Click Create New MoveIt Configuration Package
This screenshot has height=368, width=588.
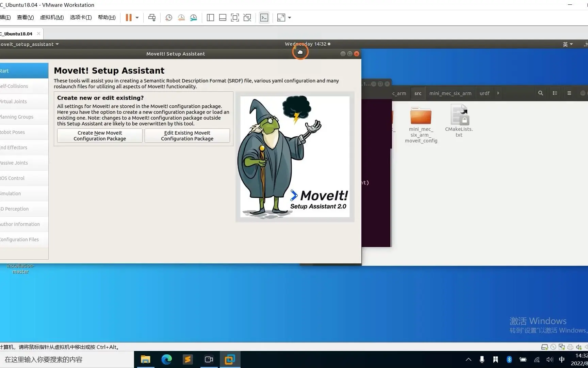(x=100, y=136)
